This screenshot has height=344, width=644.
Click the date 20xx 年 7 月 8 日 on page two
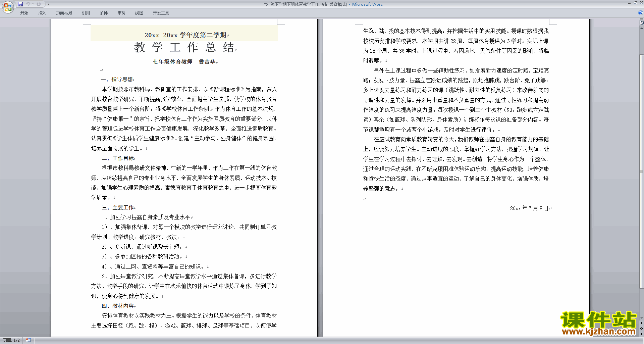529,208
